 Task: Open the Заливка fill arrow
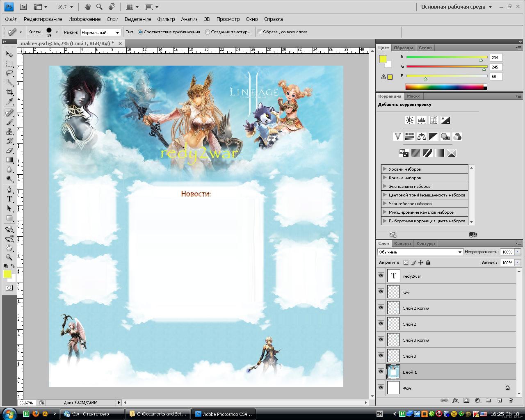coord(518,262)
